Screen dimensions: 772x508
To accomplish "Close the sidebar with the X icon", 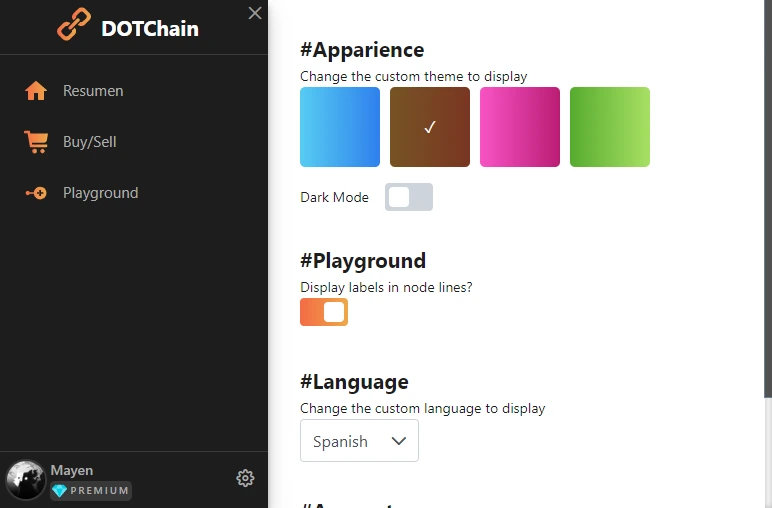I will [x=255, y=13].
